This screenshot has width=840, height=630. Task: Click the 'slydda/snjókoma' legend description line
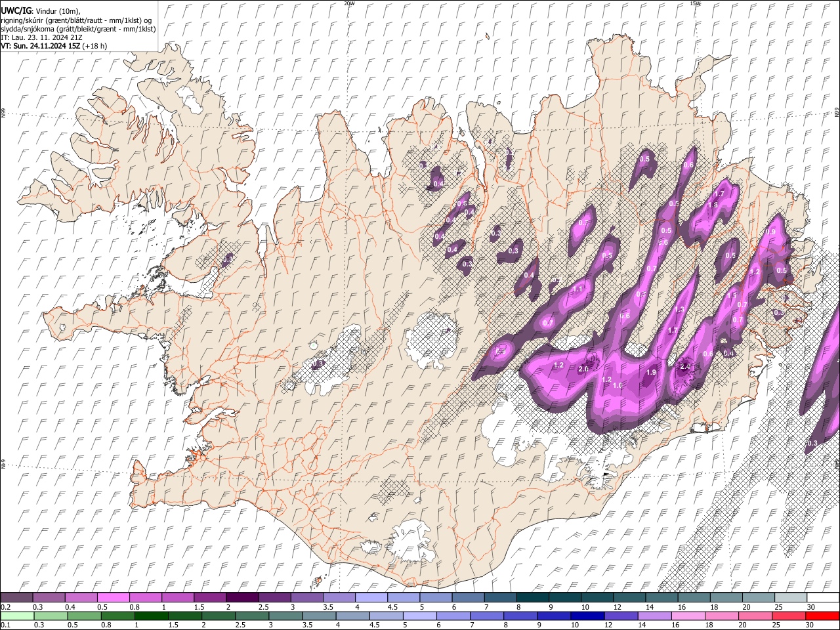click(78, 29)
